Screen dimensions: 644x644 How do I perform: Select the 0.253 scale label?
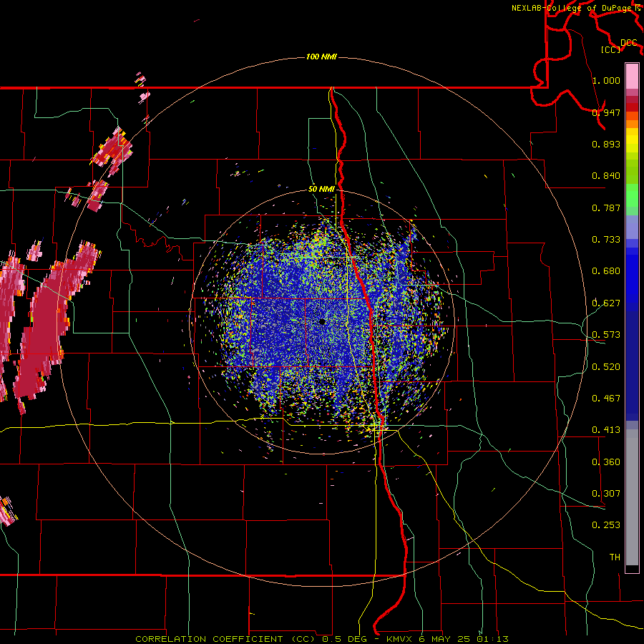click(606, 525)
